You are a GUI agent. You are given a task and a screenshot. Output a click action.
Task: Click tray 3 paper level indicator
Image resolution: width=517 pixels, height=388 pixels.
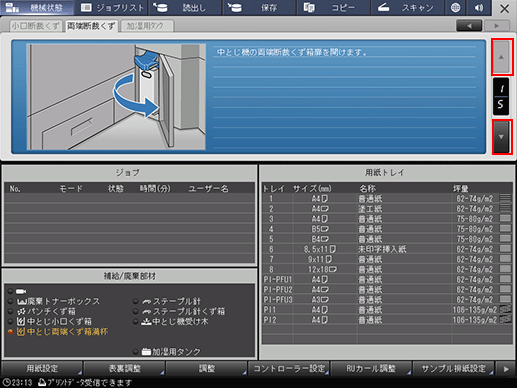[x=505, y=218]
